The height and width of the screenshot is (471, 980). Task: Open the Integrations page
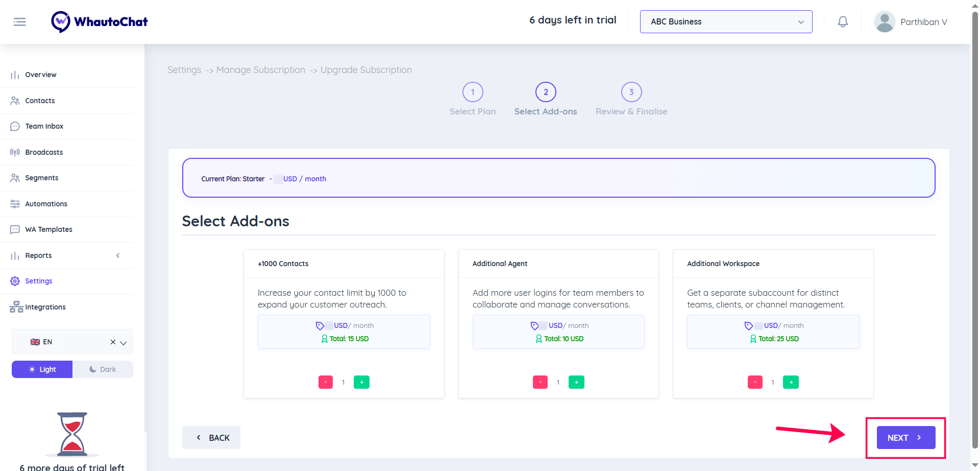[x=45, y=307]
